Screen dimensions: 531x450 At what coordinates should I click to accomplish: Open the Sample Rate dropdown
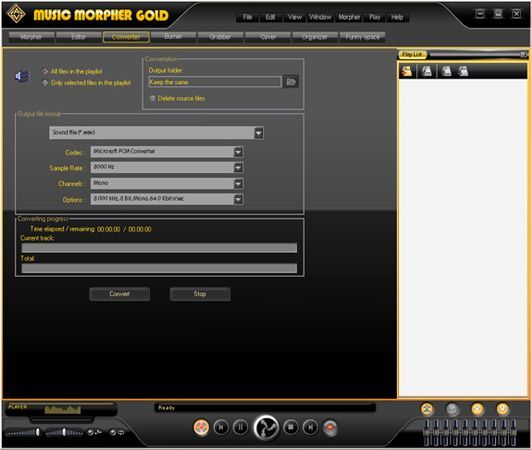[238, 167]
